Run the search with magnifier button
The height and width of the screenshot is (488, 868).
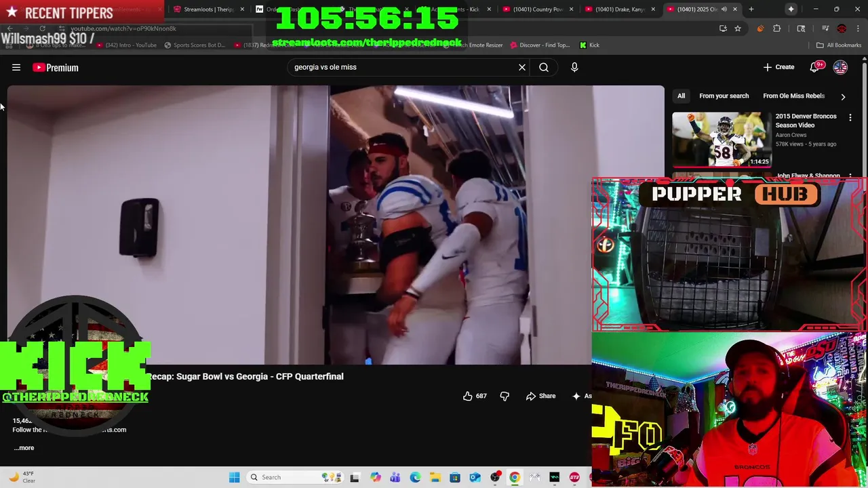point(544,67)
